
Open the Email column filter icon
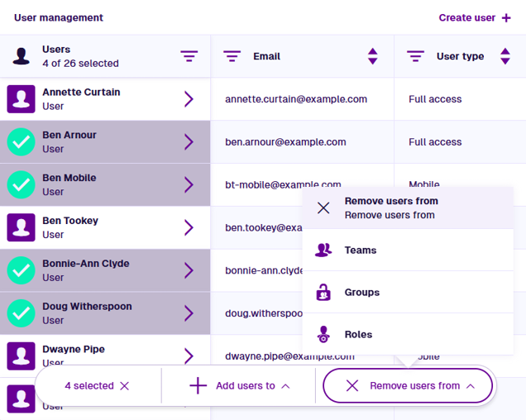232,56
